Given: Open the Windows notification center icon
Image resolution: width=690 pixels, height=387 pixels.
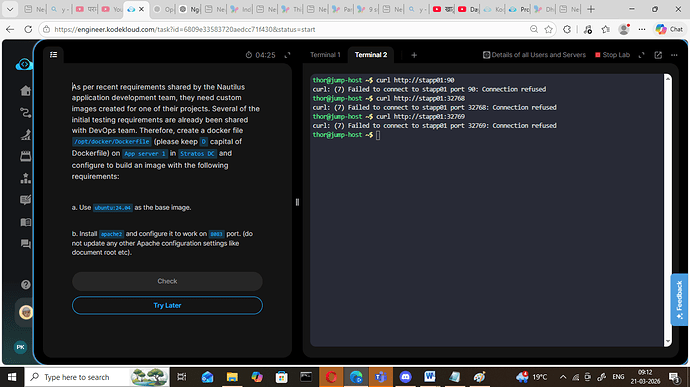Looking at the screenshot, I should point(674,377).
